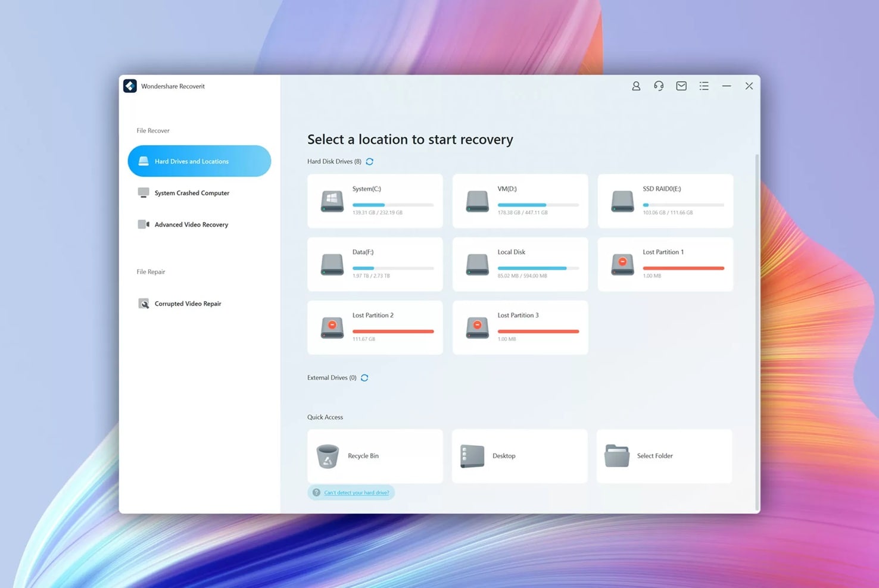Viewport: 879px width, 588px height.
Task: Open the list menu icon in titlebar
Action: [x=703, y=86]
